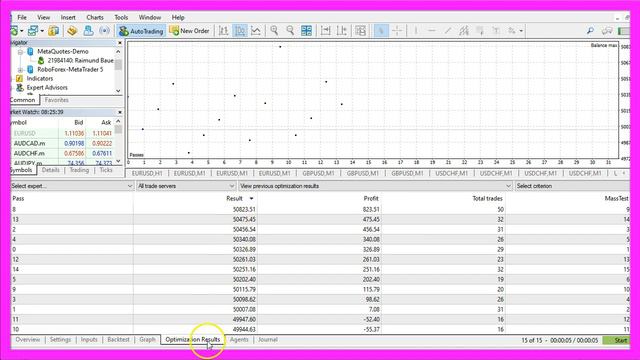Image resolution: width=640 pixels, height=360 pixels.
Task: Toggle the AutoTrading button
Action: (x=141, y=31)
